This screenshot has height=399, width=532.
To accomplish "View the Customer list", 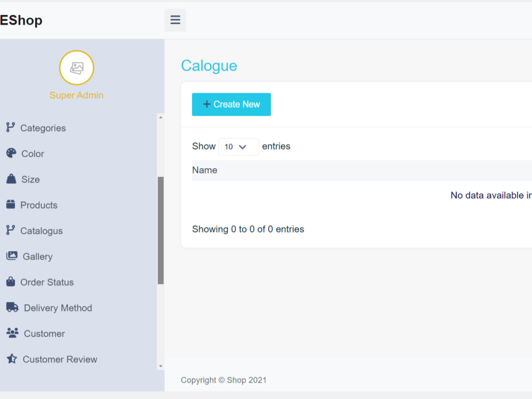I will [45, 334].
